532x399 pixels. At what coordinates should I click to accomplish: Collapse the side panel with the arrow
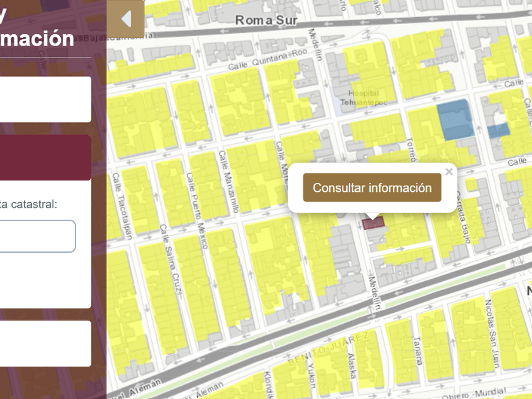[125, 19]
